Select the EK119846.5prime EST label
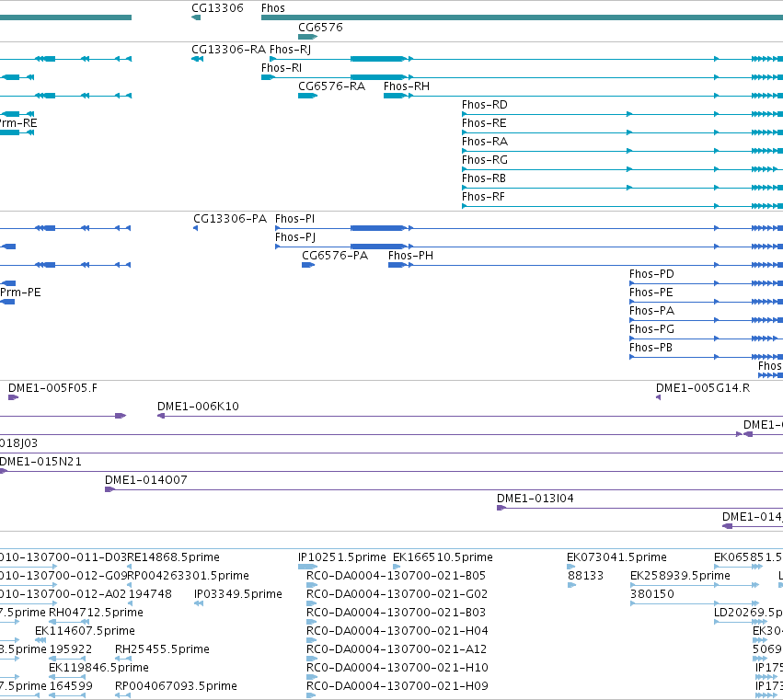 click(98, 669)
